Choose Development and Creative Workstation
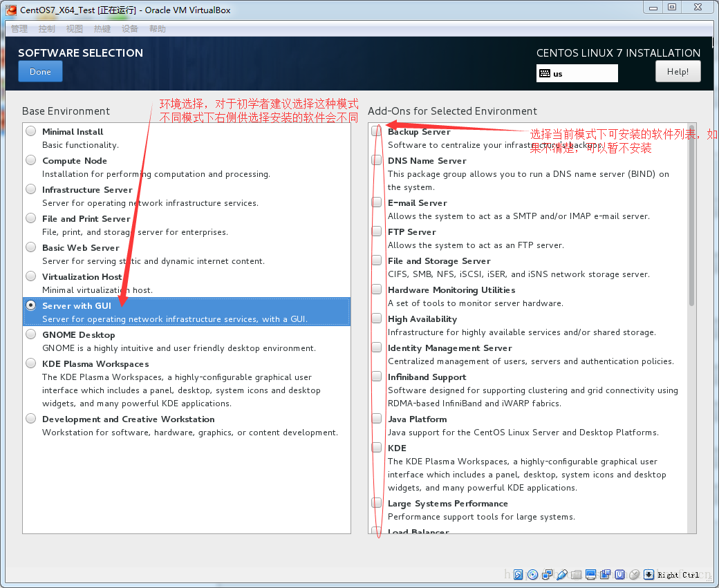 pos(30,419)
